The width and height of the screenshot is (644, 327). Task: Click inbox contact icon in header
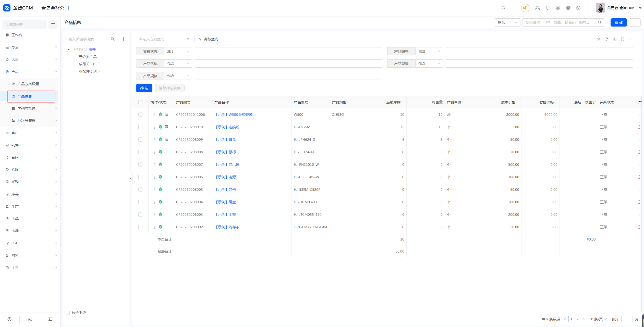click(538, 8)
